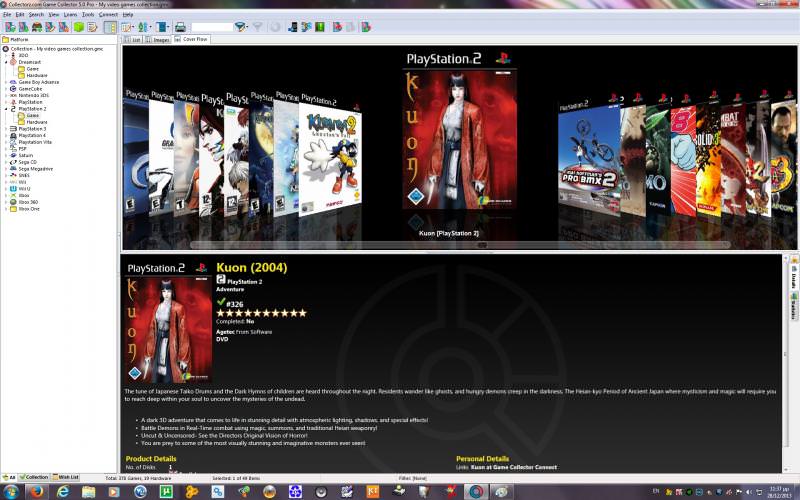
Task: Open Firefox from the Windows taskbar
Action: coord(38,491)
